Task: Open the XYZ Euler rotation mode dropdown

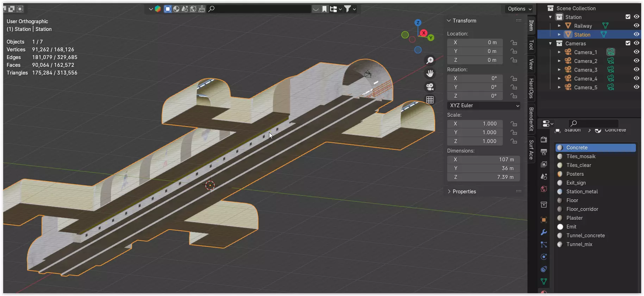Action: tap(483, 105)
